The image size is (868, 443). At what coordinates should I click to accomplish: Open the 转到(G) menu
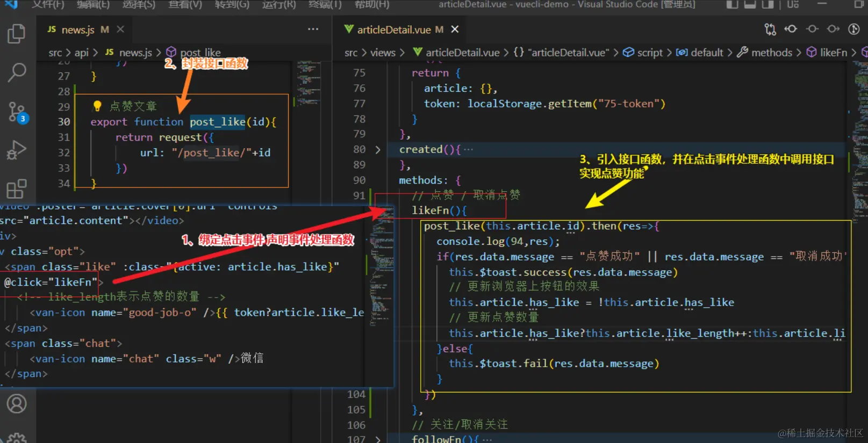[232, 4]
